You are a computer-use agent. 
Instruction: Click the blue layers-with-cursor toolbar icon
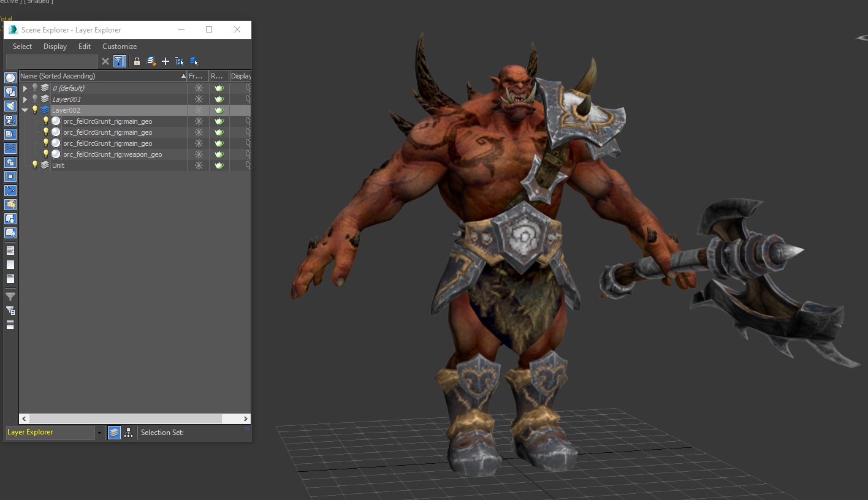click(194, 61)
